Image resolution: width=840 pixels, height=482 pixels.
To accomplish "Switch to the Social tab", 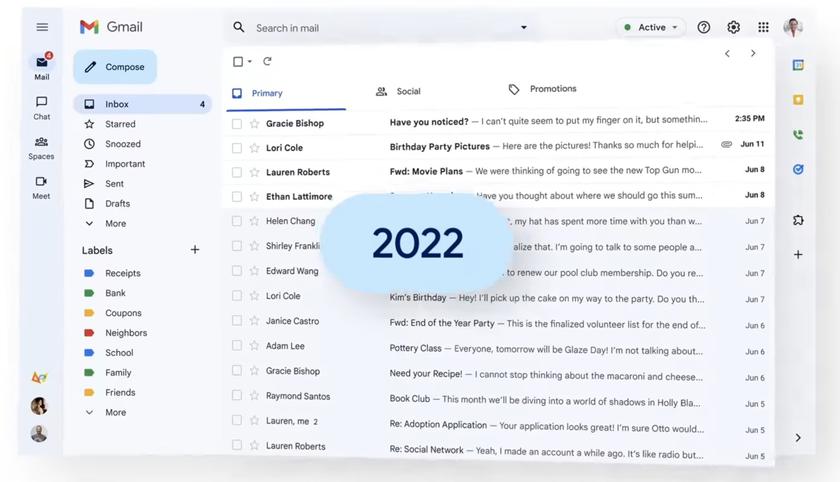I will (398, 92).
